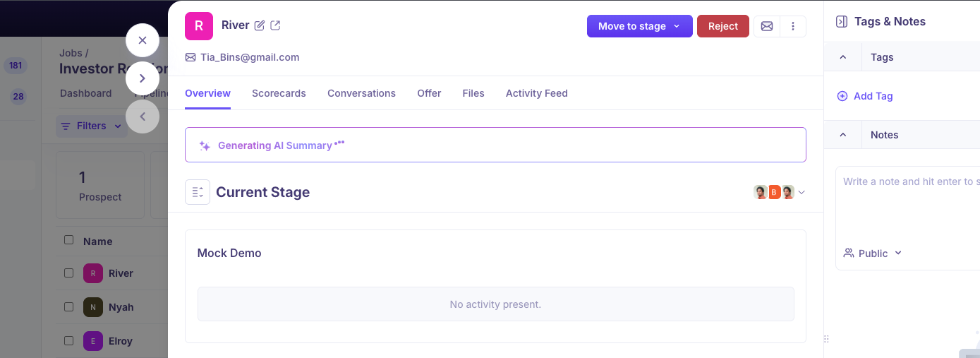Click the envelope email button near Reject
The width and height of the screenshot is (980, 358).
(x=767, y=26)
